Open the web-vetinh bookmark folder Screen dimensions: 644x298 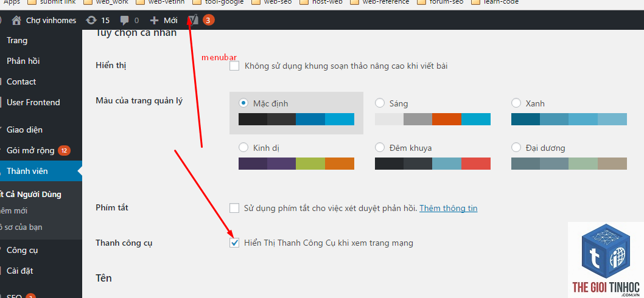click(160, 2)
